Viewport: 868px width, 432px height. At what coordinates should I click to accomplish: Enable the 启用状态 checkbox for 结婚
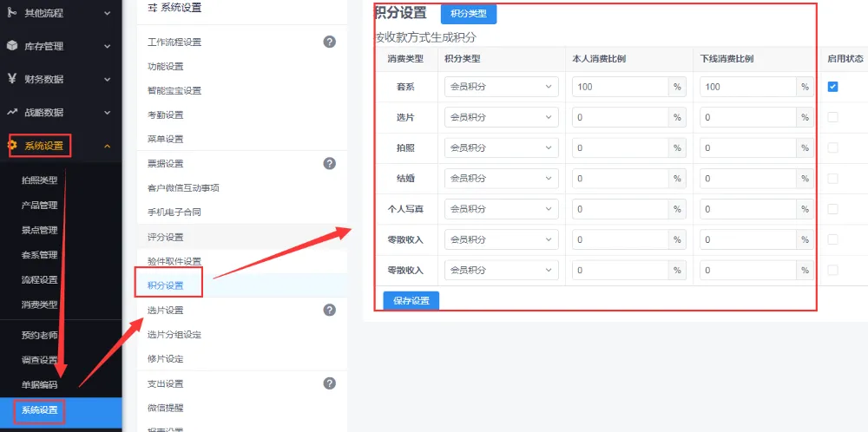pyautogui.click(x=832, y=178)
